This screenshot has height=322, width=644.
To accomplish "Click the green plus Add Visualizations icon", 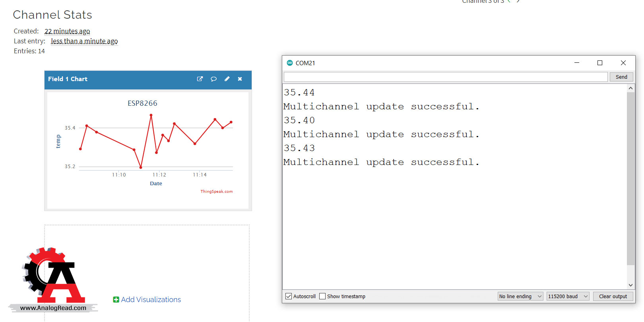I will point(116,300).
